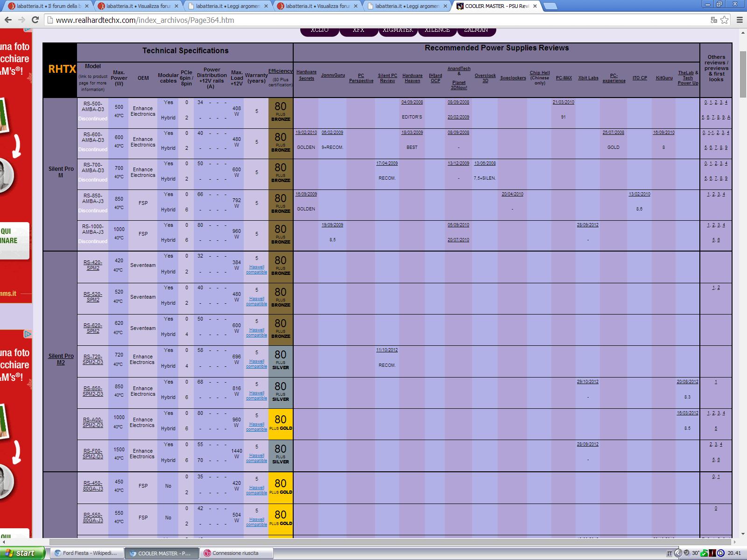This screenshot has width=747, height=560.
Task: Open the Sweclockers header link
Action: pos(513,78)
